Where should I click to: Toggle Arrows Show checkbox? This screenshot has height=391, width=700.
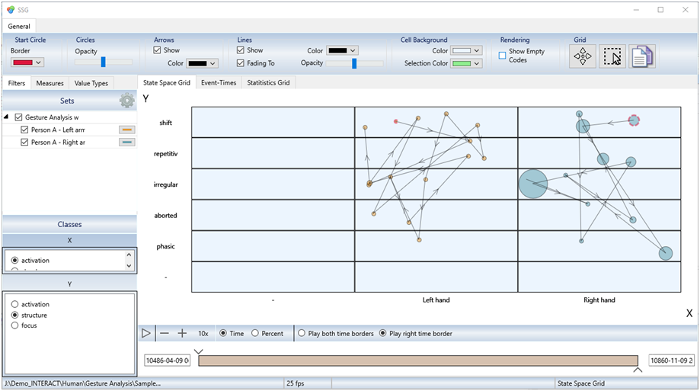coord(157,50)
